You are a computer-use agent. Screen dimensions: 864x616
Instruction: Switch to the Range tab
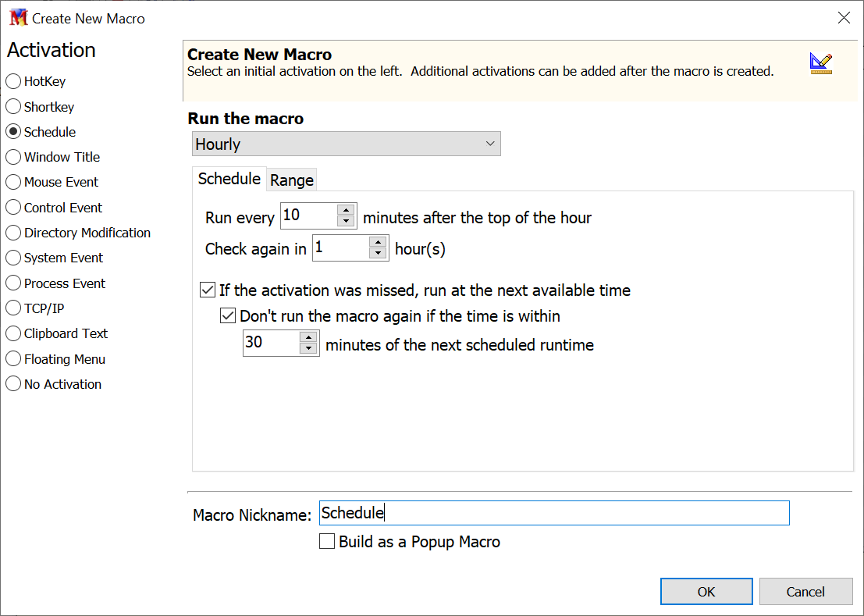pos(292,180)
